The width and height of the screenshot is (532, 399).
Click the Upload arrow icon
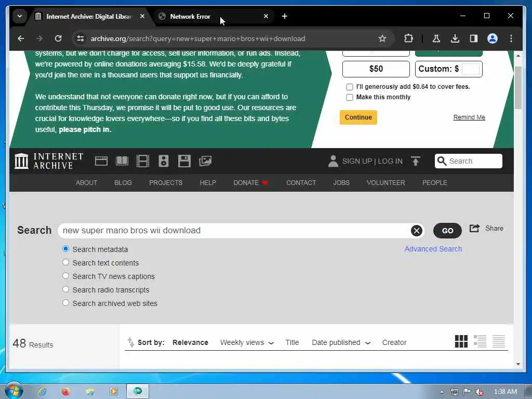coord(416,161)
